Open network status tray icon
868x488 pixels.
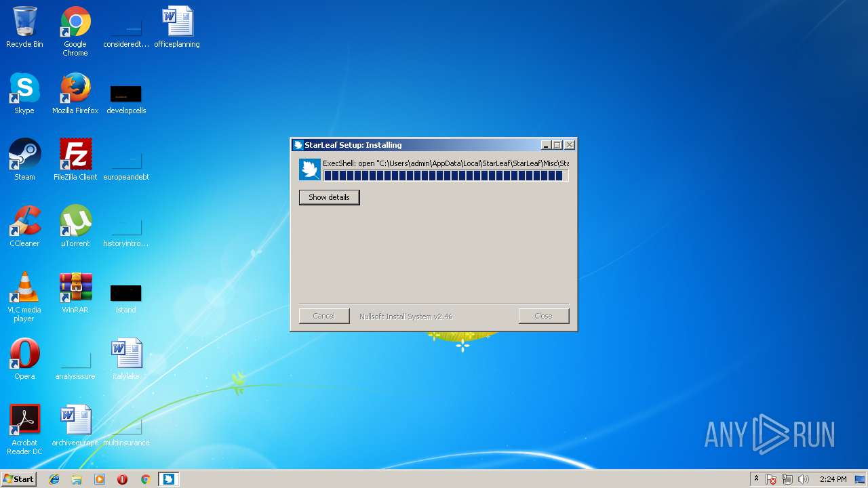click(787, 479)
